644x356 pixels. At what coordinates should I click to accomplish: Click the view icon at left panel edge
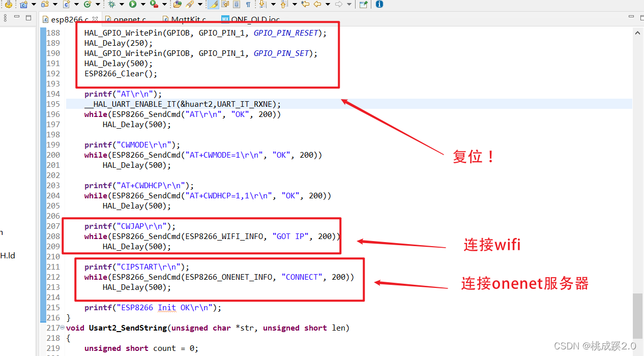point(5,18)
